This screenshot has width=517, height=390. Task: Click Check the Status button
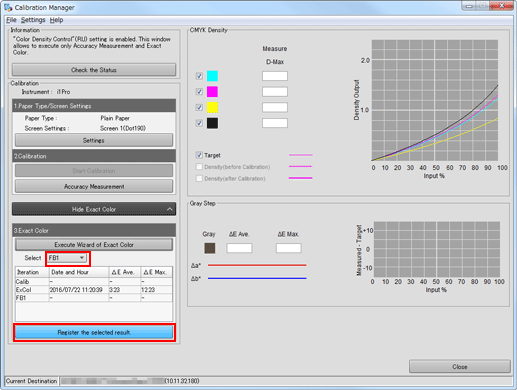[94, 70]
